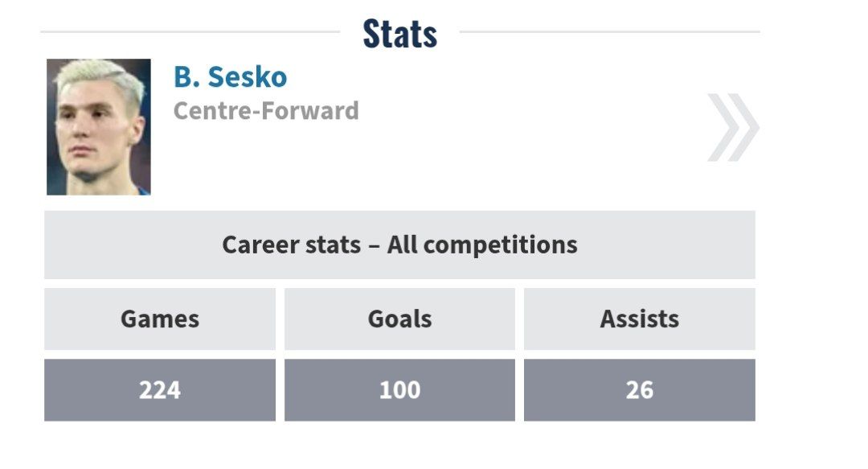This screenshot has width=868, height=469.
Task: Click the Centre-Forward position label
Action: click(266, 110)
